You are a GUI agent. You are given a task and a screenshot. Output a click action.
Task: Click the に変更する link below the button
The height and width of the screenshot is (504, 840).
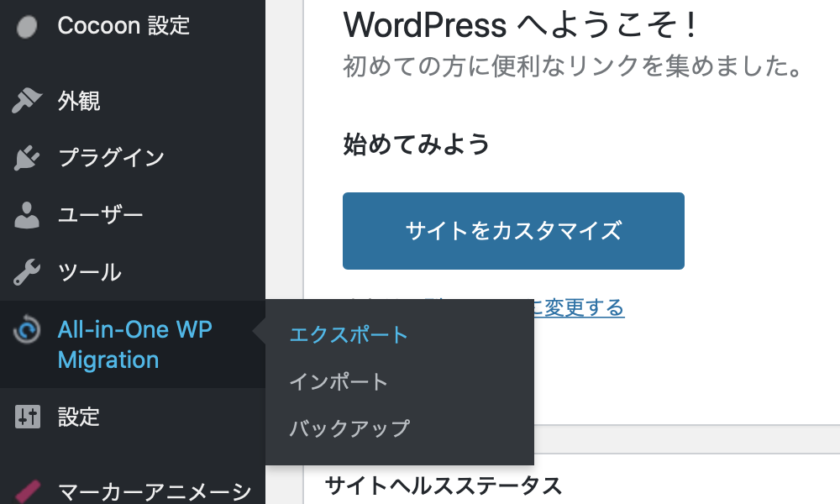click(579, 308)
